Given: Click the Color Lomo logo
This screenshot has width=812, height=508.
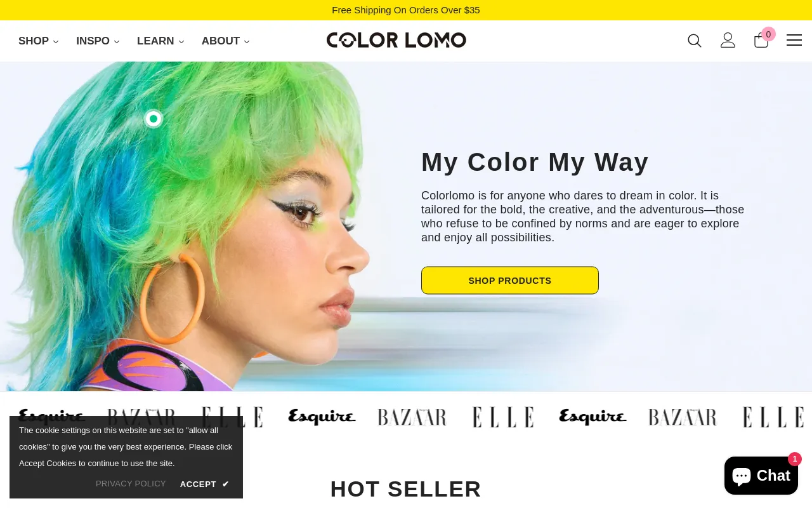Looking at the screenshot, I should click(396, 40).
